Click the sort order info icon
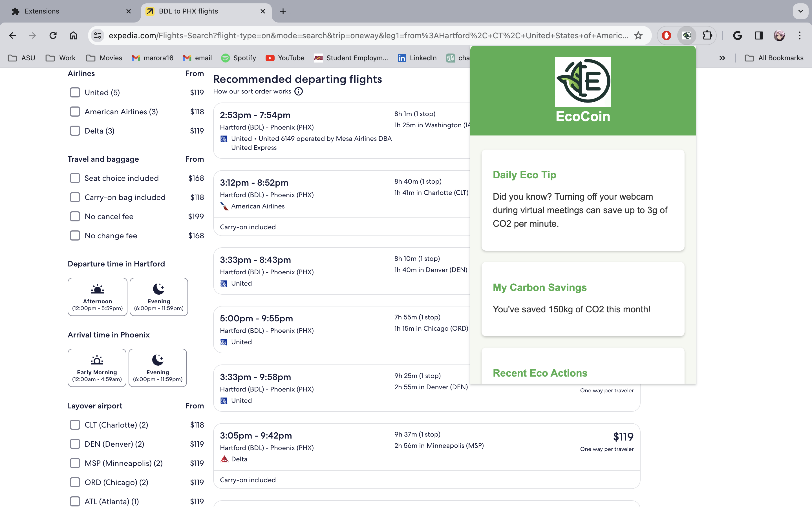The image size is (812, 507). coord(298,91)
